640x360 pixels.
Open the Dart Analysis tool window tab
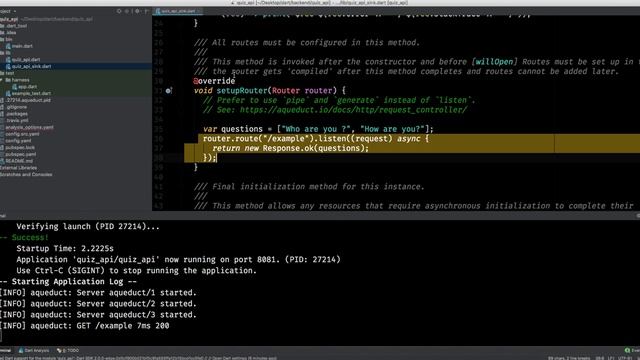34,350
